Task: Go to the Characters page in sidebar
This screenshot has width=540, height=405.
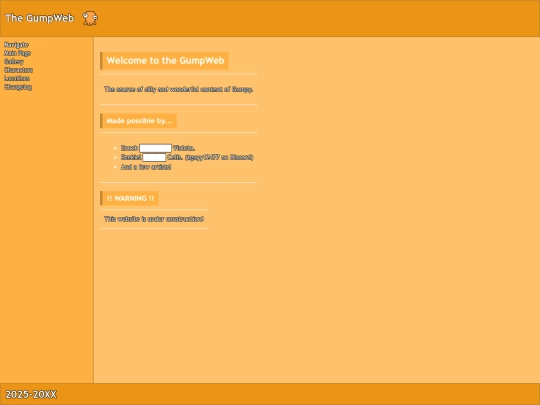Action: 18,70
